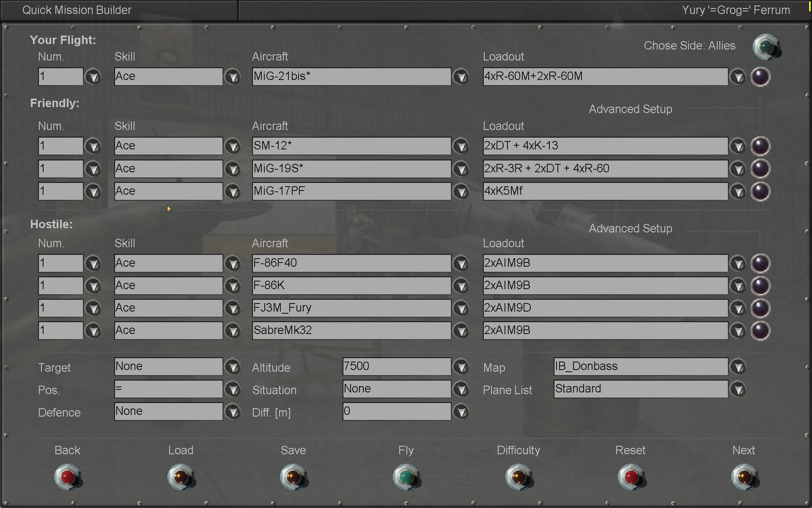Open Difficulty settings button

(518, 477)
